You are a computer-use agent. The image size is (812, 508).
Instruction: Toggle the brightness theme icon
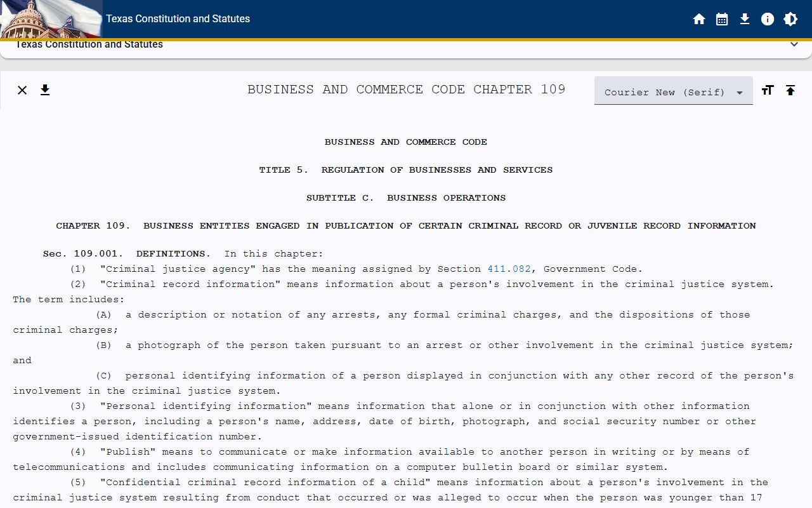[790, 19]
